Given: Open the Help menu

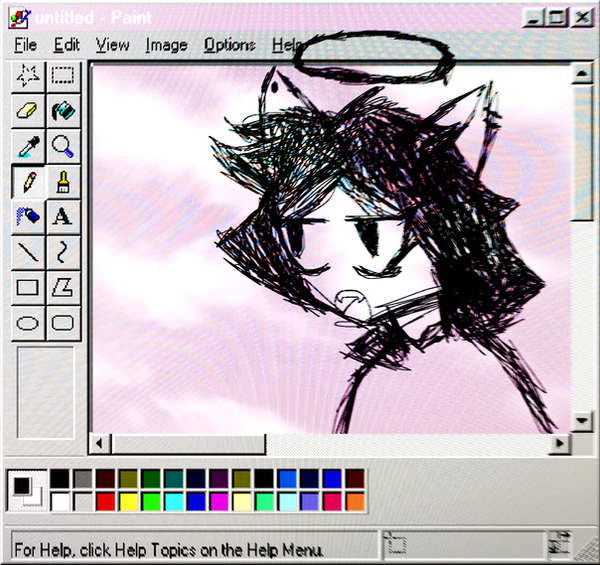Looking at the screenshot, I should (286, 45).
